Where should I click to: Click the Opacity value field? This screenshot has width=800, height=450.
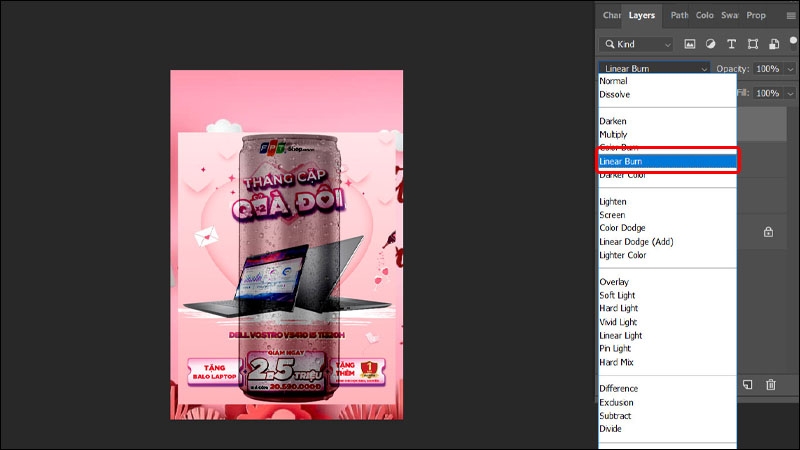tap(768, 68)
